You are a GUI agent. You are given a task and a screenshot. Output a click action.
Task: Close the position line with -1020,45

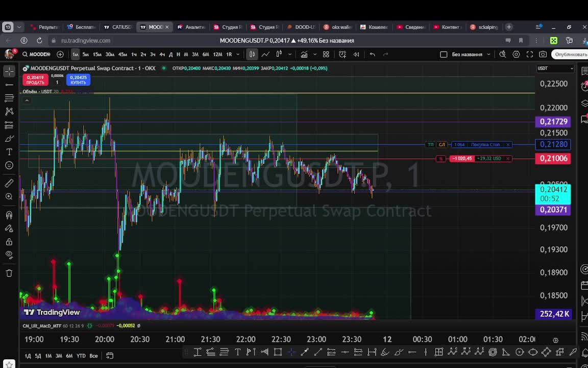[508, 158]
